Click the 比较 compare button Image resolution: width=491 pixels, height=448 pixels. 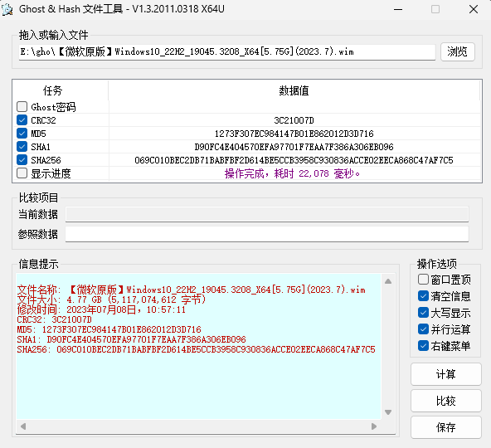click(446, 401)
